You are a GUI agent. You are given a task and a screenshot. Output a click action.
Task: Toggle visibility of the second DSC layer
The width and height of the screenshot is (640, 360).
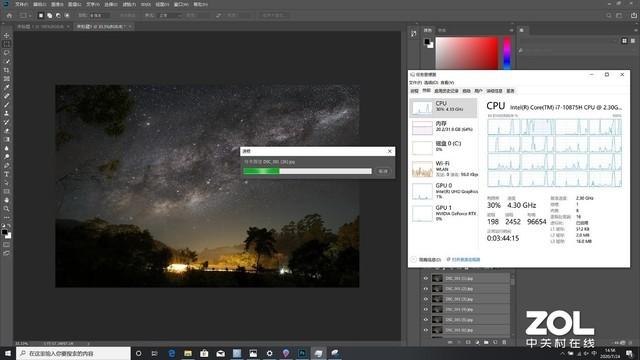(x=426, y=289)
